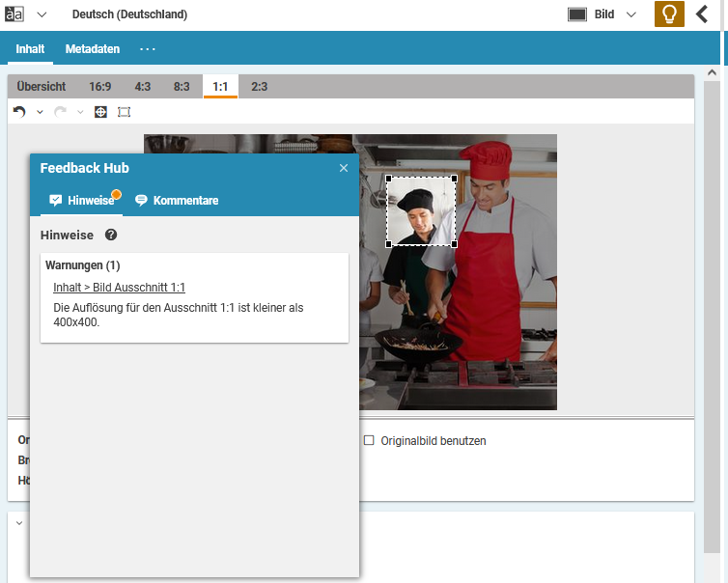
Task: Toggle the Feedback Hub lightbulb button
Action: pyautogui.click(x=668, y=14)
